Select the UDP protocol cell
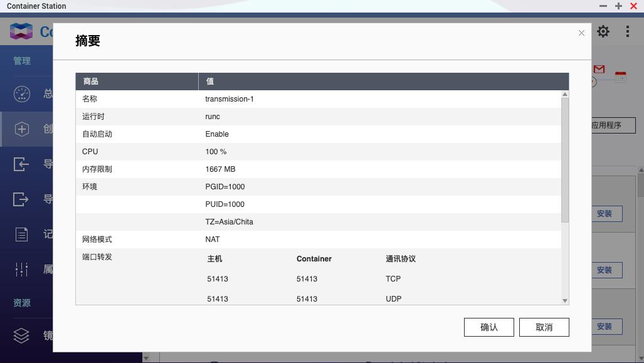The height and width of the screenshot is (363, 644). click(x=393, y=299)
